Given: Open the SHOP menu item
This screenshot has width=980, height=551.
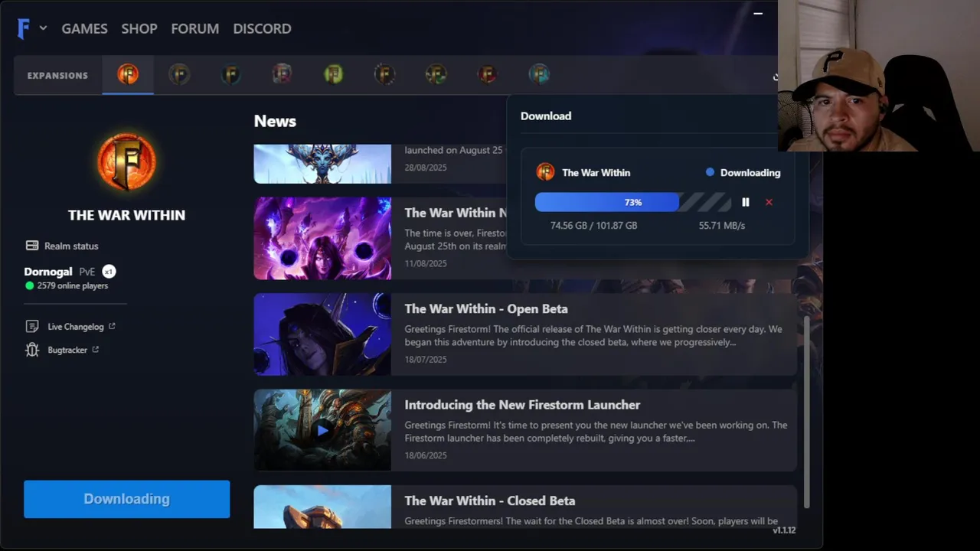Looking at the screenshot, I should click(139, 28).
